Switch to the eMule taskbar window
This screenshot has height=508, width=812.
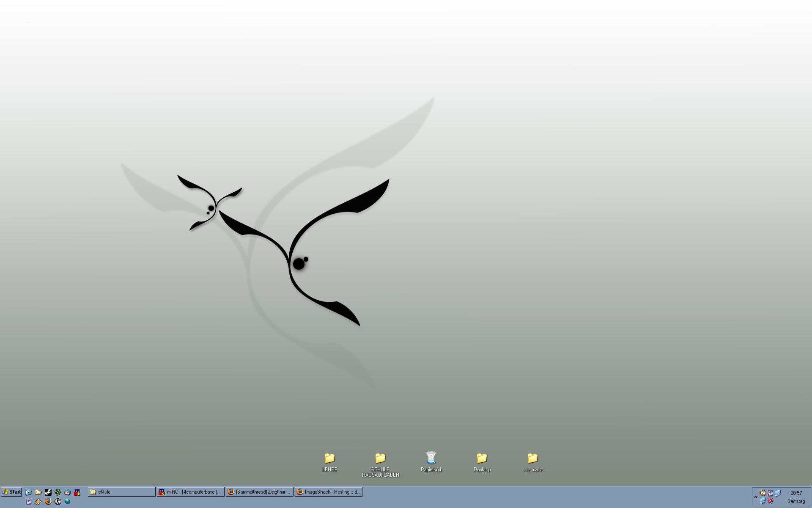[x=121, y=492]
